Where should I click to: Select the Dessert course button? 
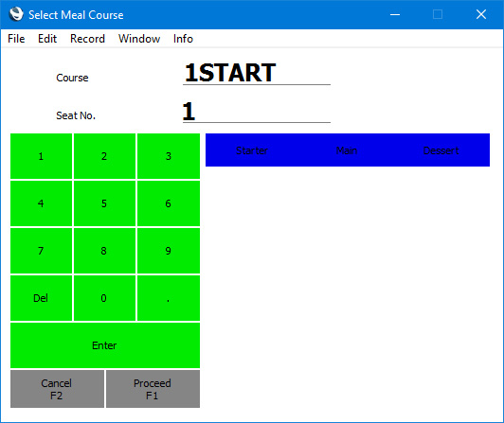(441, 150)
